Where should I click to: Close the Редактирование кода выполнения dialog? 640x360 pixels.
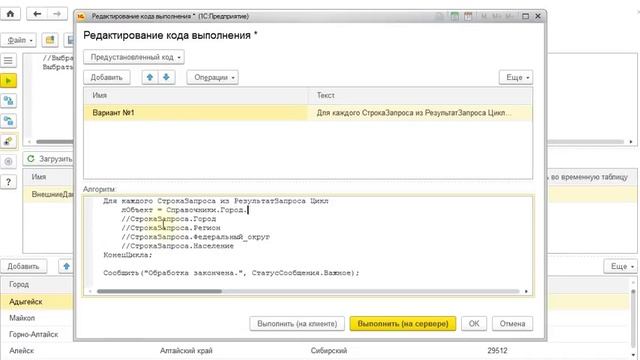click(538, 16)
